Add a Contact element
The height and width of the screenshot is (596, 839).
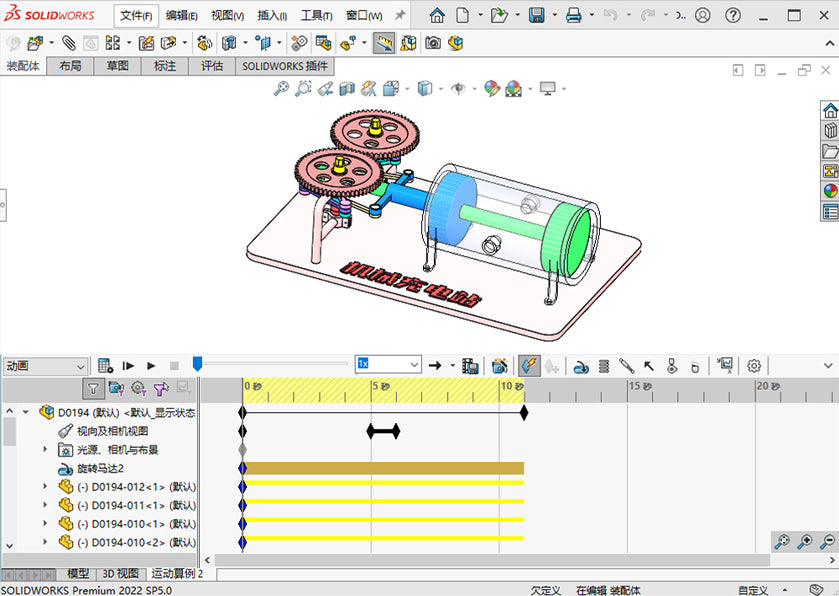672,366
